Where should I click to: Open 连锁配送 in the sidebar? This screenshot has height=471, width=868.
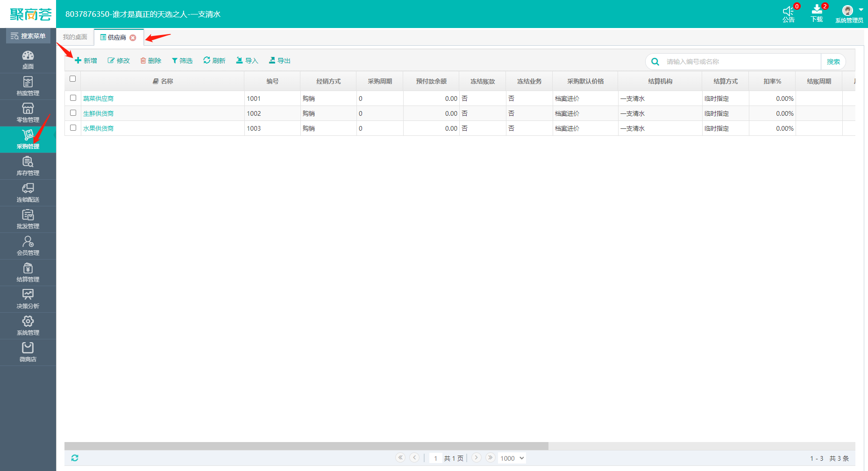(28, 192)
